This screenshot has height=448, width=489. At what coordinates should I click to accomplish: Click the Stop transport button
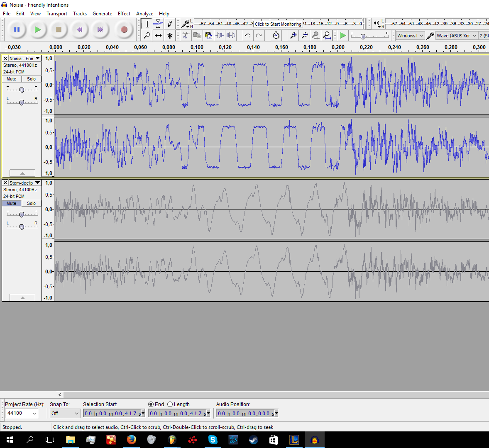tap(58, 29)
